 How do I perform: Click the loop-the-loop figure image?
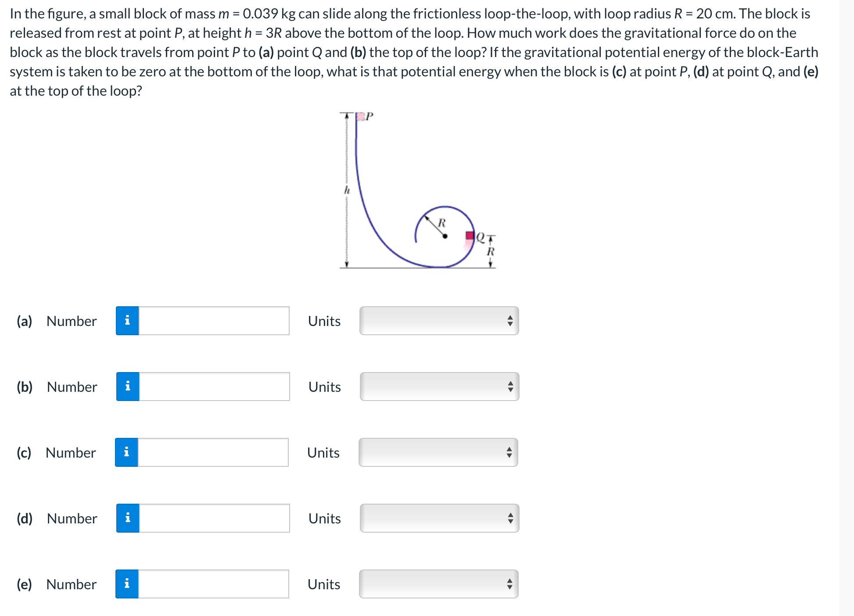pos(417,189)
